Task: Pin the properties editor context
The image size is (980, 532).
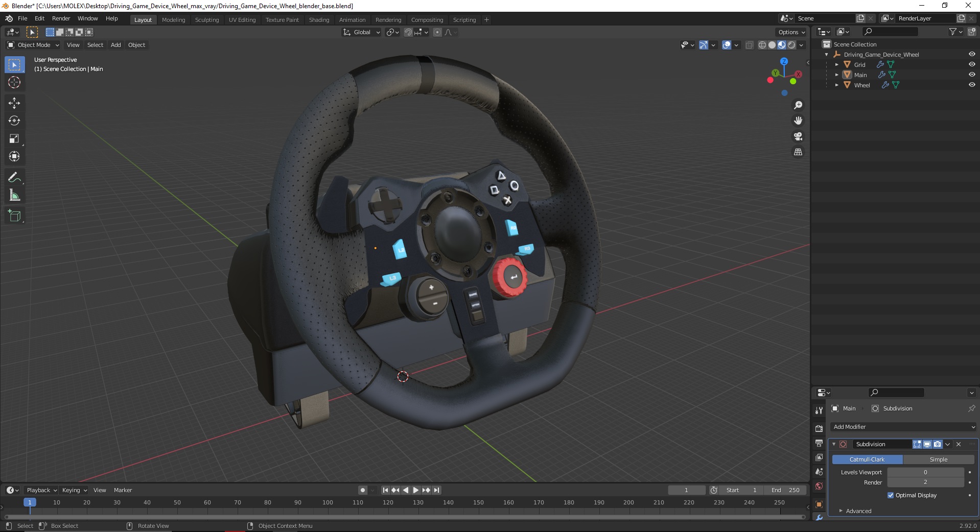Action: [971, 408]
